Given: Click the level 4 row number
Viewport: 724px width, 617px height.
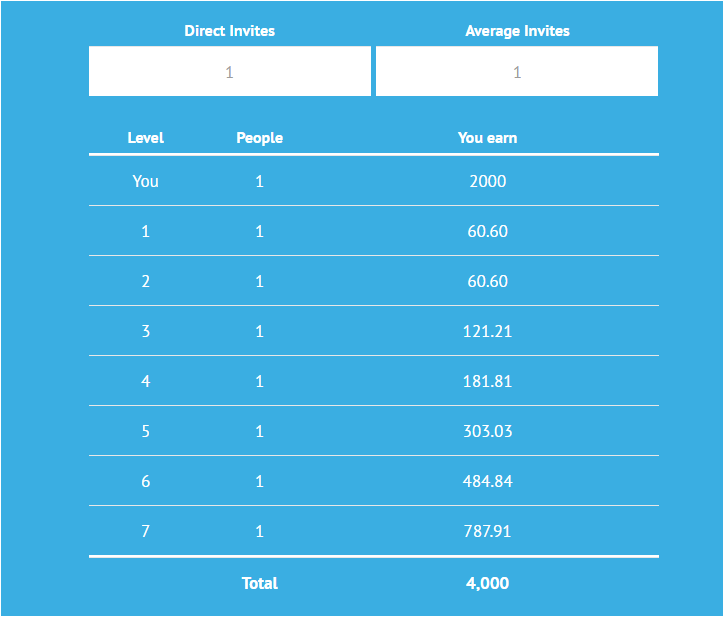Looking at the screenshot, I should coord(146,381).
